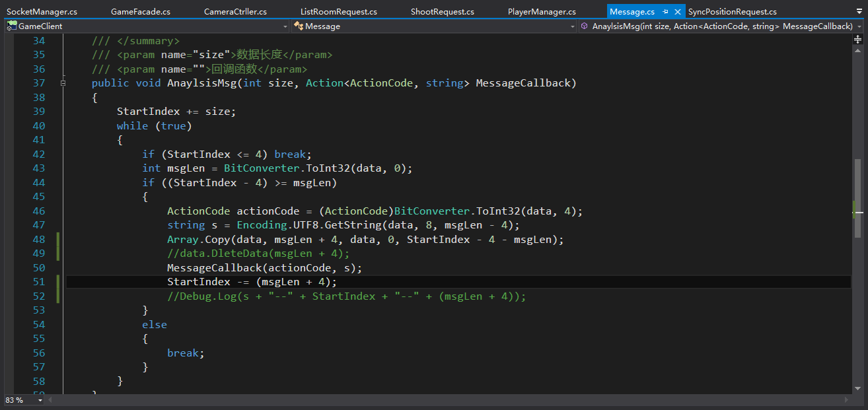868x410 pixels.
Task: Click the split editor window handle
Action: tap(858, 40)
